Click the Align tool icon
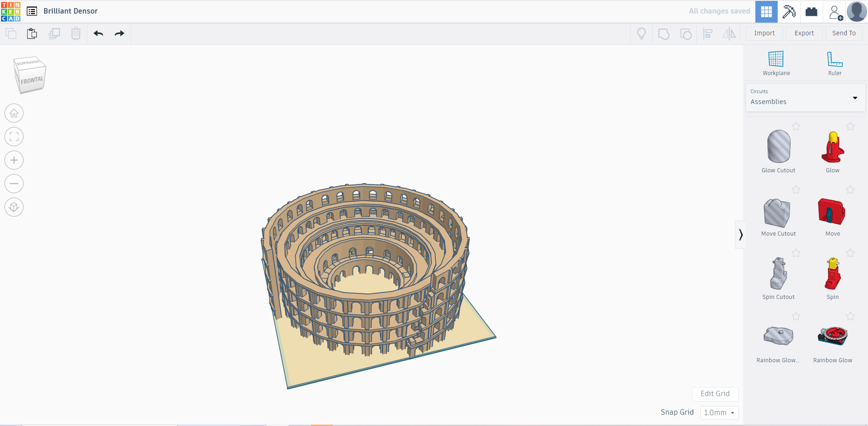 (x=708, y=34)
